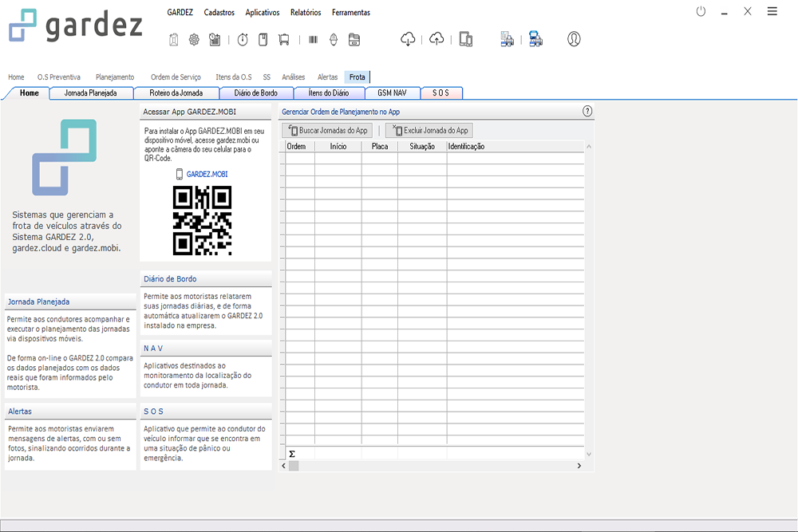Open the Ítens do Diário tab
This screenshot has height=532, width=798.
pos(329,93)
